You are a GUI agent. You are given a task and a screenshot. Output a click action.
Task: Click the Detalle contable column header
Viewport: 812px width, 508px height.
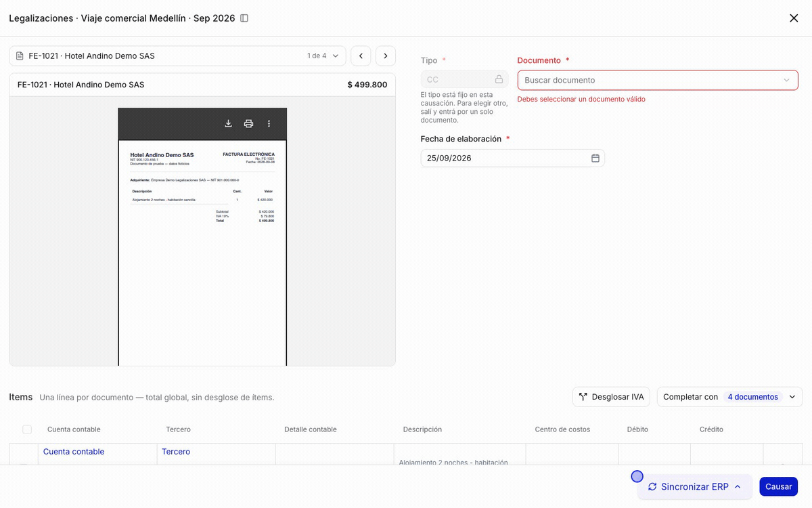(x=311, y=429)
